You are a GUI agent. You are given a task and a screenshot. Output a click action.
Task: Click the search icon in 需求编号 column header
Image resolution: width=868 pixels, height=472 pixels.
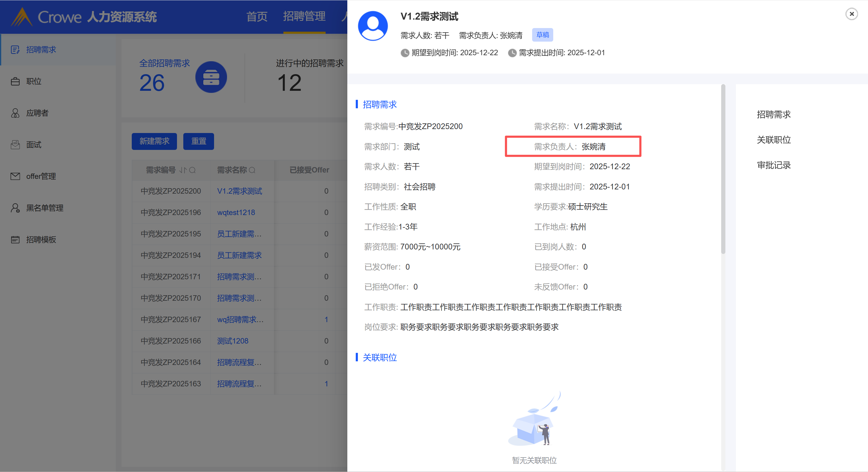[x=192, y=170]
